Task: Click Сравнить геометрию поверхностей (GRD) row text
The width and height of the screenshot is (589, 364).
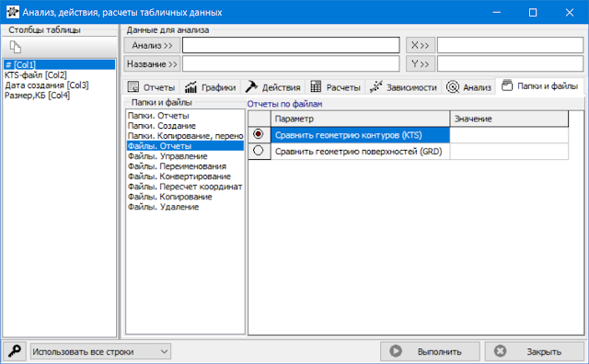Action: pos(359,152)
